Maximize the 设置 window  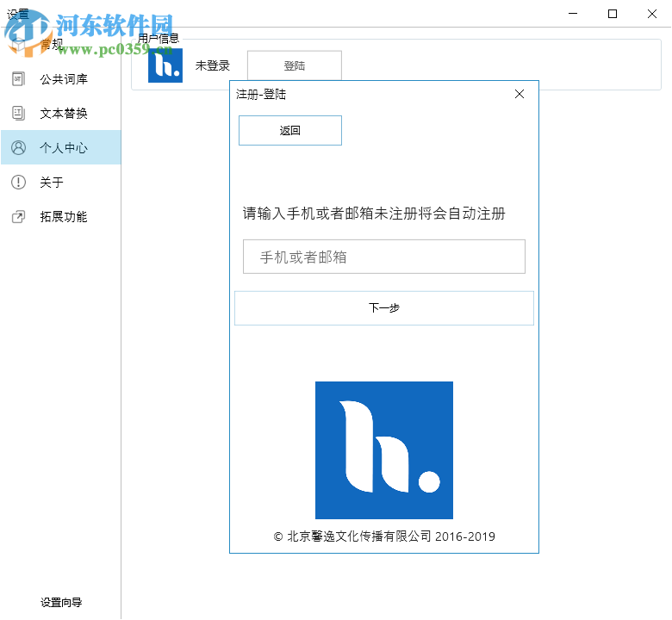(x=613, y=14)
